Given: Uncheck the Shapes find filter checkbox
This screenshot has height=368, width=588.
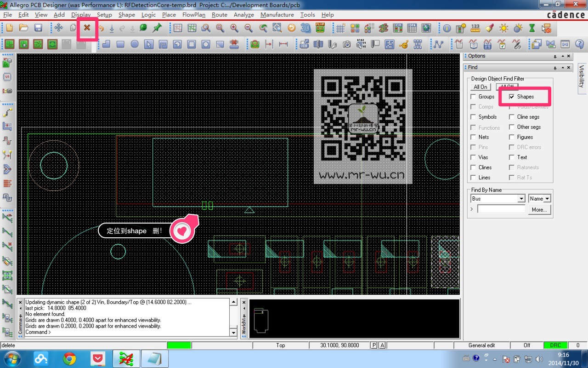Looking at the screenshot, I should pyautogui.click(x=512, y=97).
